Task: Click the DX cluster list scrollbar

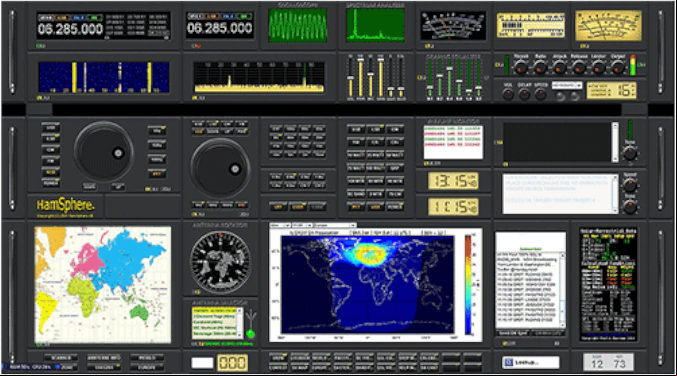Action: pos(563,291)
